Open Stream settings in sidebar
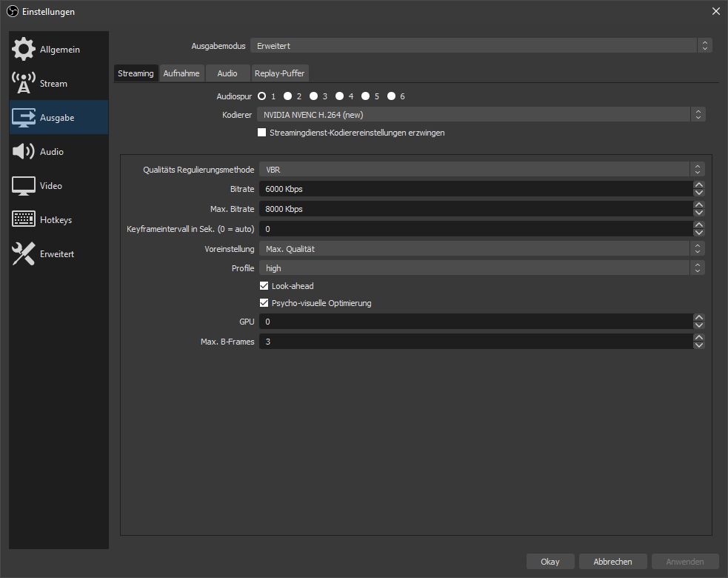The width and height of the screenshot is (728, 578). (x=59, y=83)
